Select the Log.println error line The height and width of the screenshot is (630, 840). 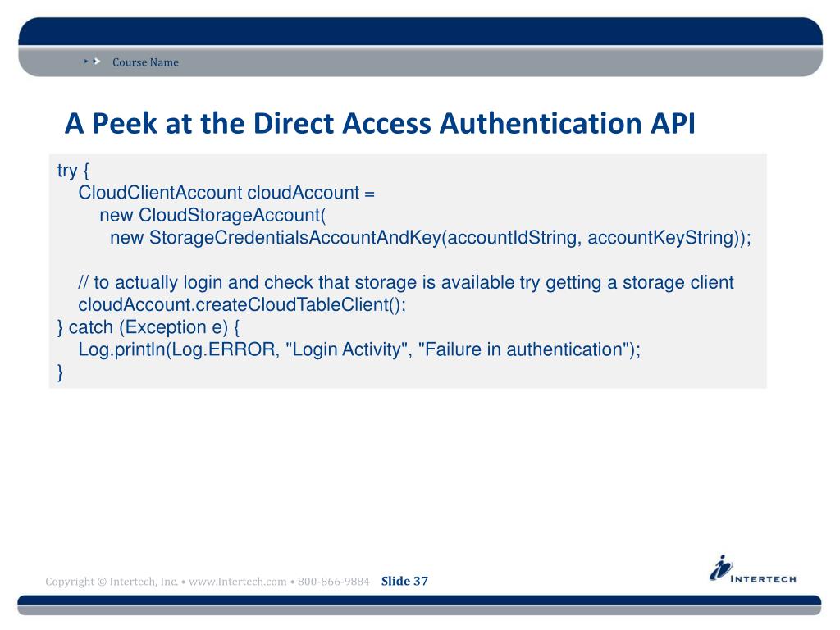coord(359,349)
